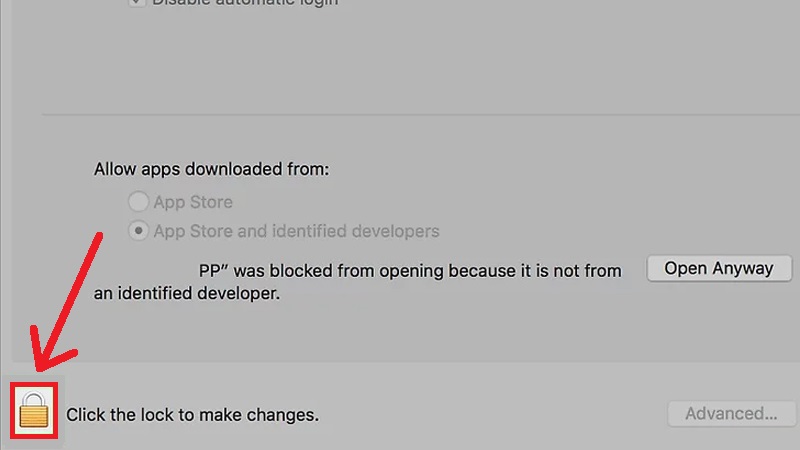Click the horizontal divider above Allow apps section
This screenshot has width=800, height=450.
tap(421, 115)
